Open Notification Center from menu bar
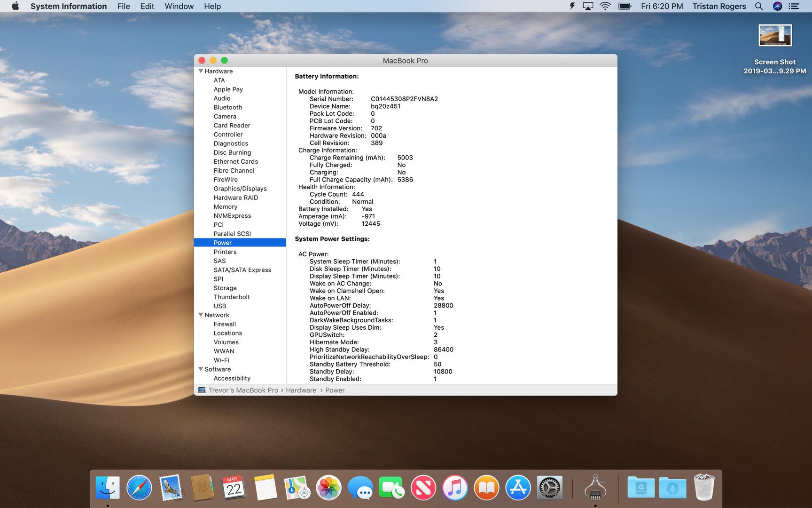The image size is (812, 508). pyautogui.click(x=794, y=6)
